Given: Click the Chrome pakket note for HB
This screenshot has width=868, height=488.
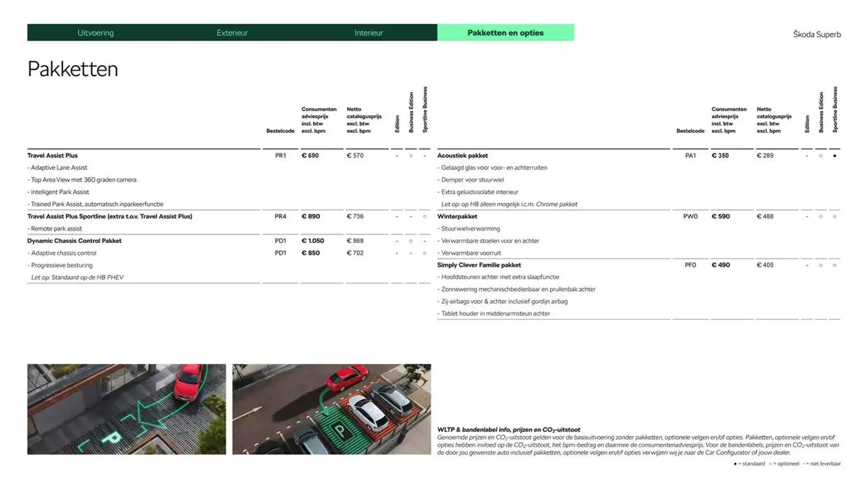Looking at the screenshot, I should [509, 204].
